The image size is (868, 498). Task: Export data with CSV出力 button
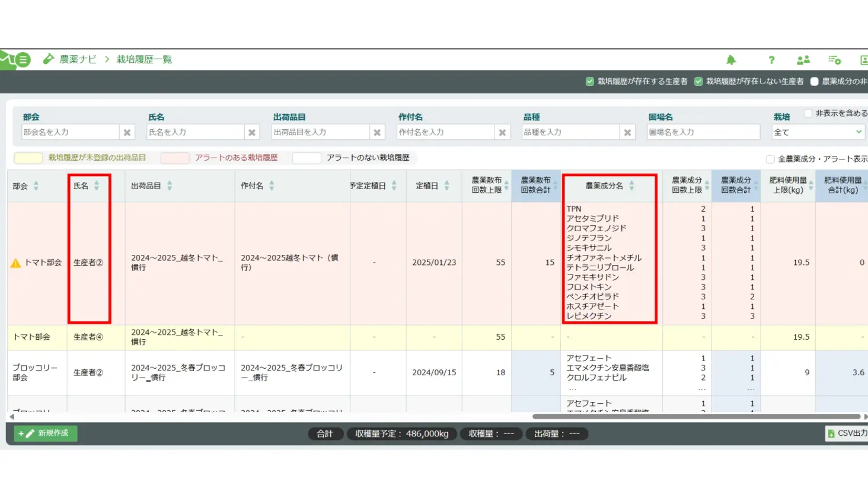[848, 433]
